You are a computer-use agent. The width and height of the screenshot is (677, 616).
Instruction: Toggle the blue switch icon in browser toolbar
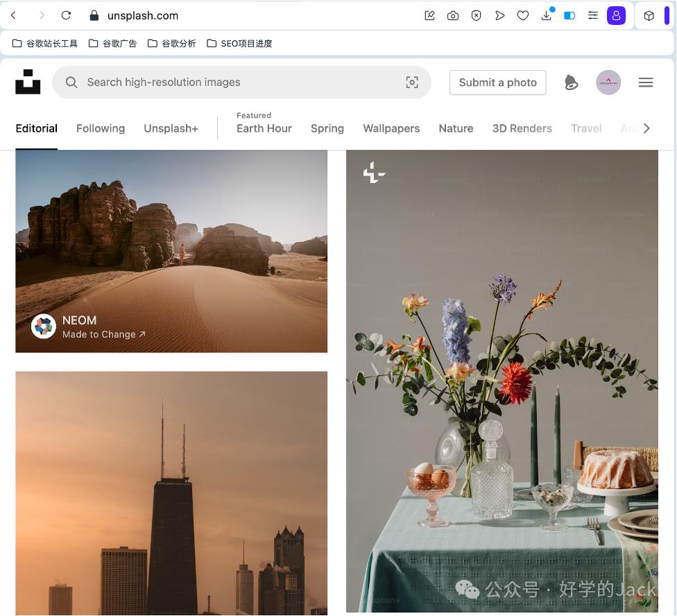coord(569,15)
